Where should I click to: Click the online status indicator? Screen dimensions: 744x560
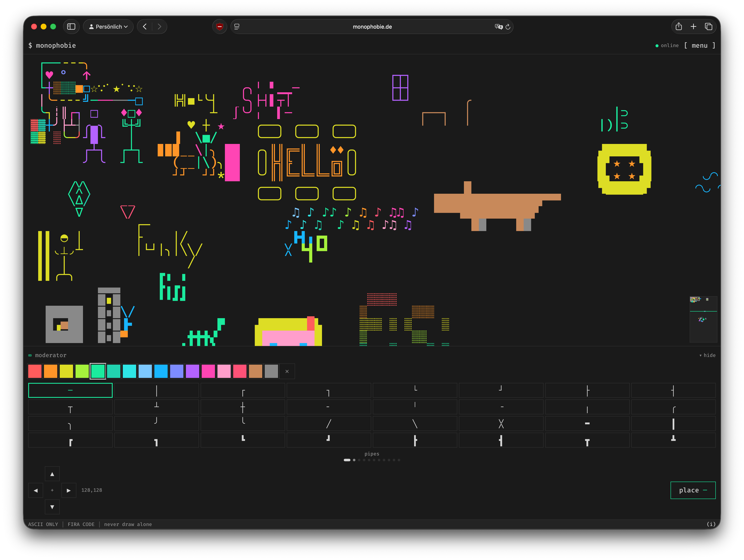tap(667, 45)
